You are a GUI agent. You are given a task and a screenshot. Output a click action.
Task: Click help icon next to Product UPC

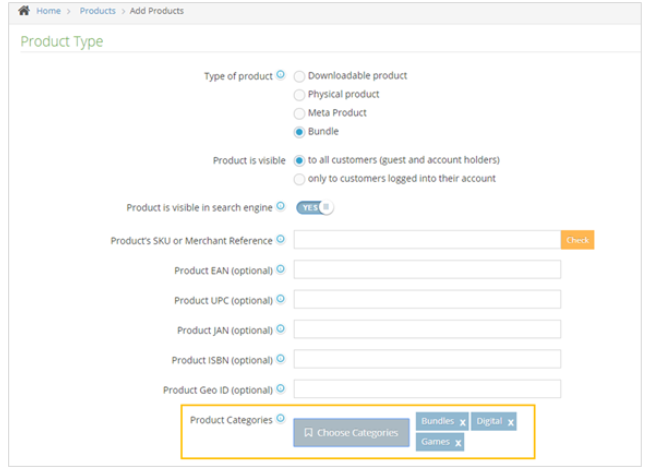[280, 299]
